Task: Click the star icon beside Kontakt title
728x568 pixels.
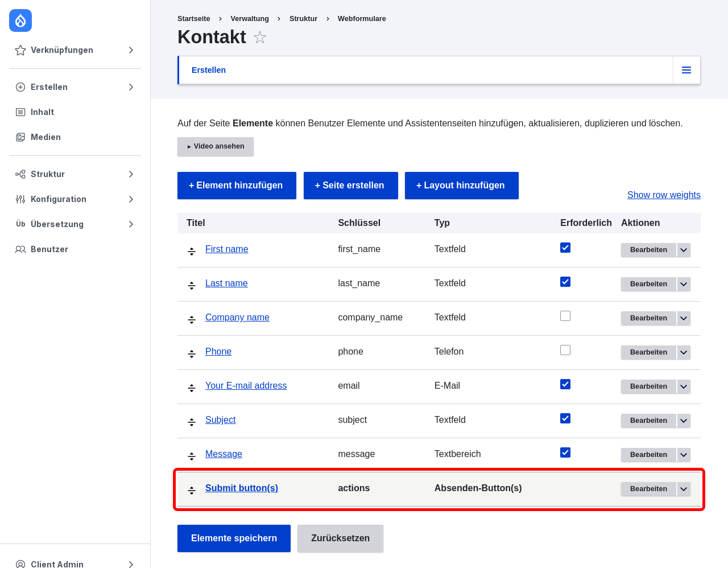Action: (260, 38)
